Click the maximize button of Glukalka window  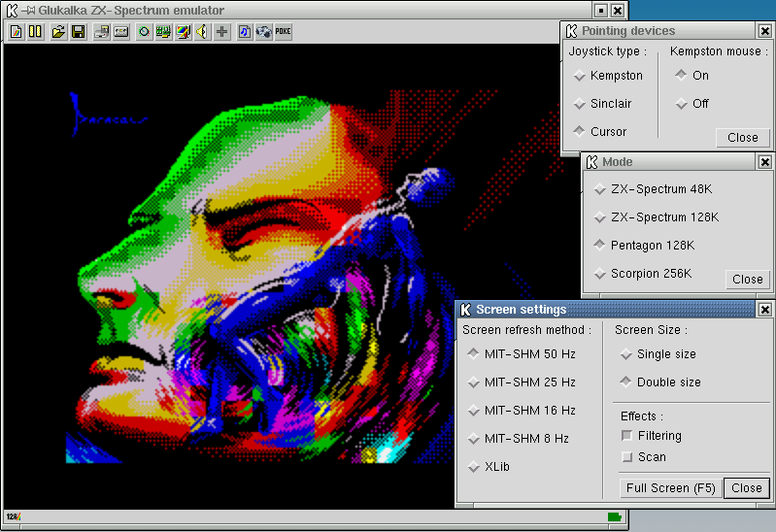coord(601,11)
